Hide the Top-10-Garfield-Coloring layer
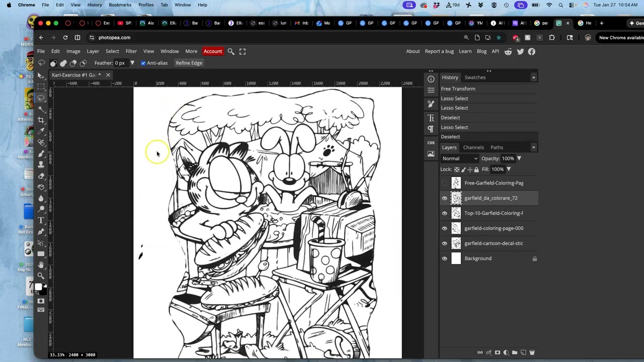644x362 pixels. tap(445, 213)
